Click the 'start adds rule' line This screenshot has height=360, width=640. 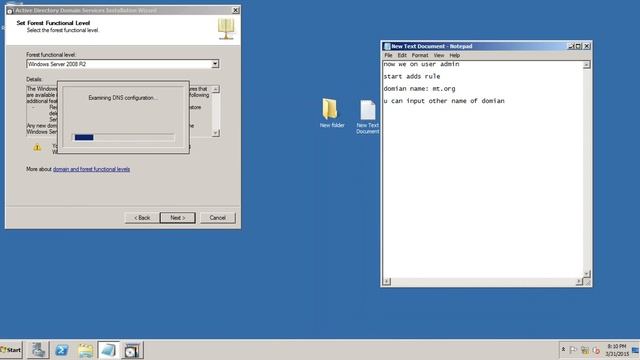[x=412, y=76]
